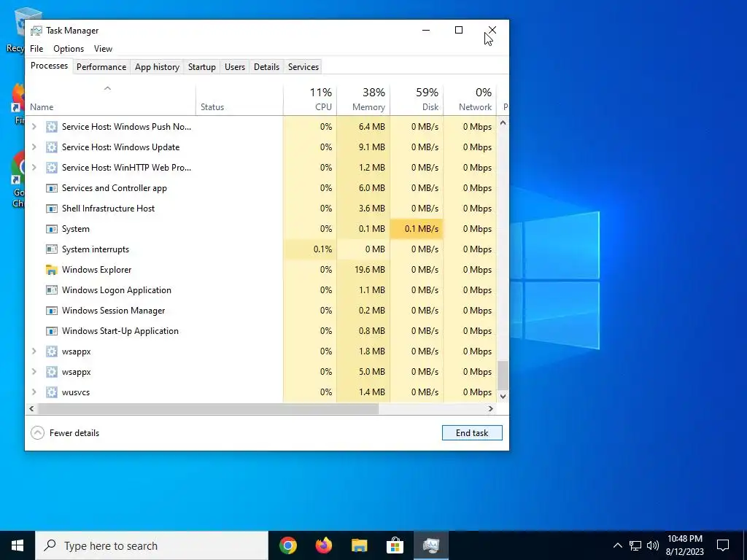Click the Service Host: WinHTTP Web Proxy gear icon
The height and width of the screenshot is (560, 747).
[x=52, y=168]
